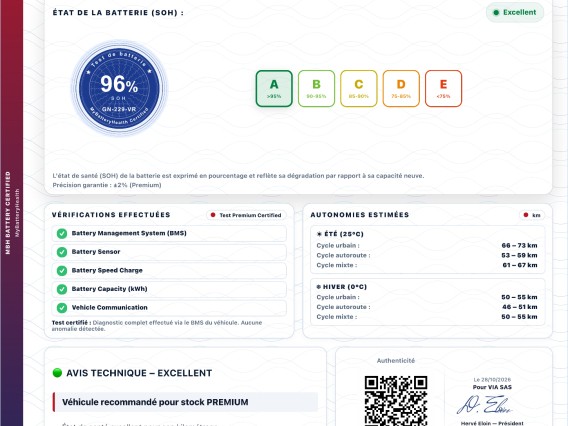
Task: Click the date Le 28/10/2026
Action: click(492, 380)
